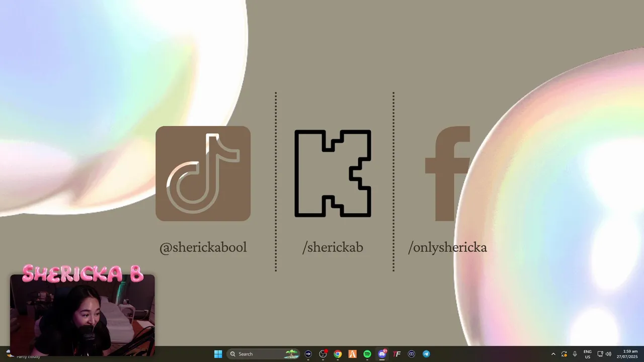Open Google Chrome from the taskbar
Image resolution: width=644 pixels, height=362 pixels.
coord(338,354)
